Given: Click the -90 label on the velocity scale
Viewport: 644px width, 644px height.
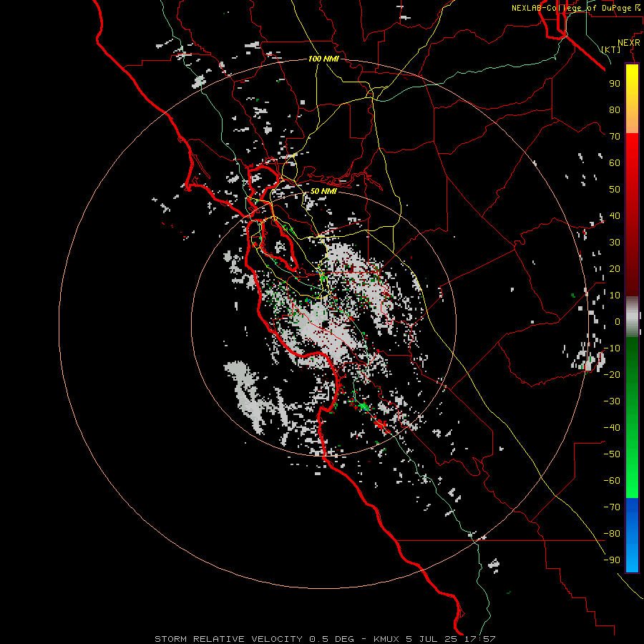Looking at the screenshot, I should tap(612, 560).
